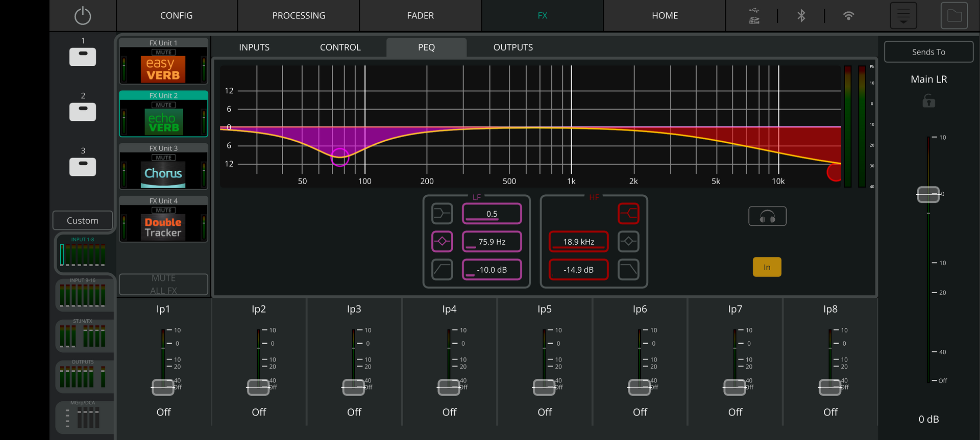Open the PROCESSING tab
Image resolution: width=980 pixels, height=440 pixels.
[x=299, y=16]
